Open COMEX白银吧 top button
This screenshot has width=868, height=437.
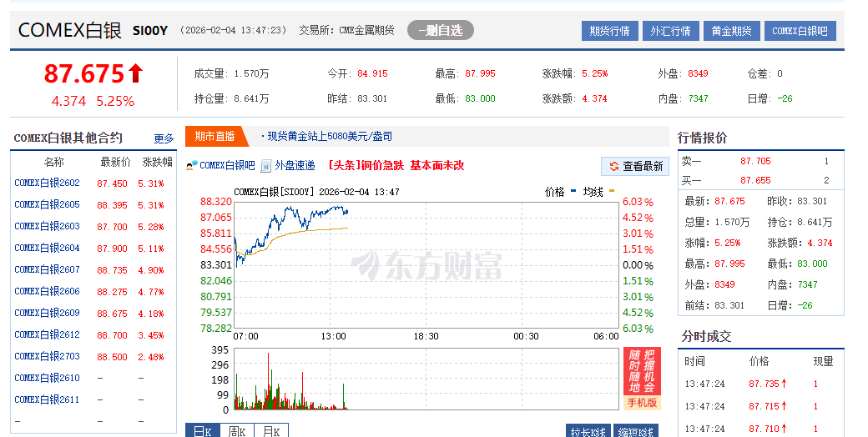(800, 31)
